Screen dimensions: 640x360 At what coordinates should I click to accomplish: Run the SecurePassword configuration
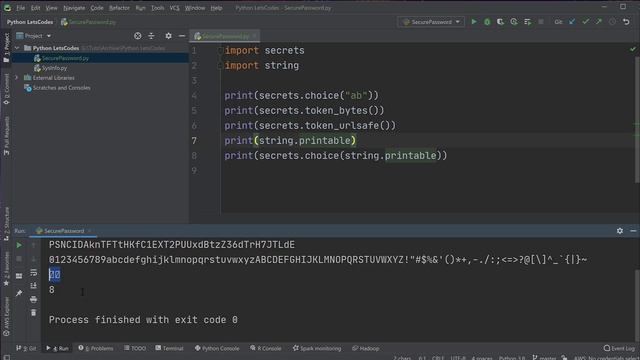(x=474, y=22)
